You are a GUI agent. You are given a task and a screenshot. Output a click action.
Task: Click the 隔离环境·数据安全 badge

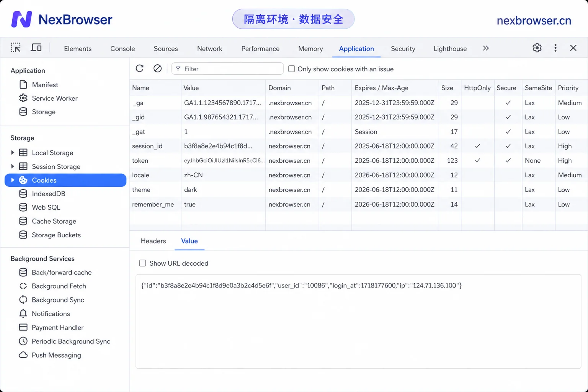pyautogui.click(x=293, y=19)
